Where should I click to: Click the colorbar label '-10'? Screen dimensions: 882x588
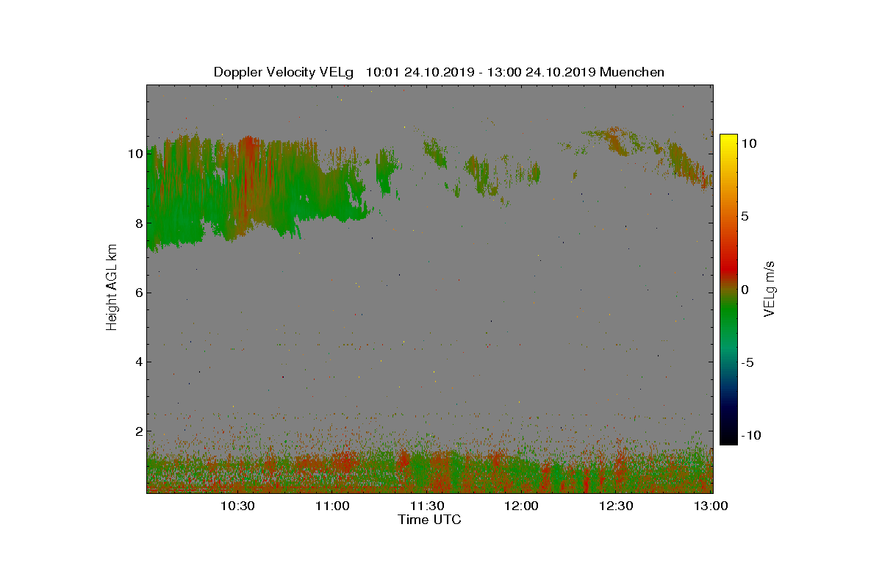pyautogui.click(x=750, y=435)
